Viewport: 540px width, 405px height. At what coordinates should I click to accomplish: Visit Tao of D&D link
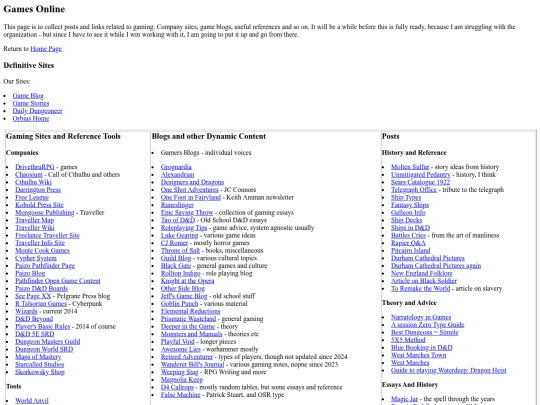pos(178,220)
